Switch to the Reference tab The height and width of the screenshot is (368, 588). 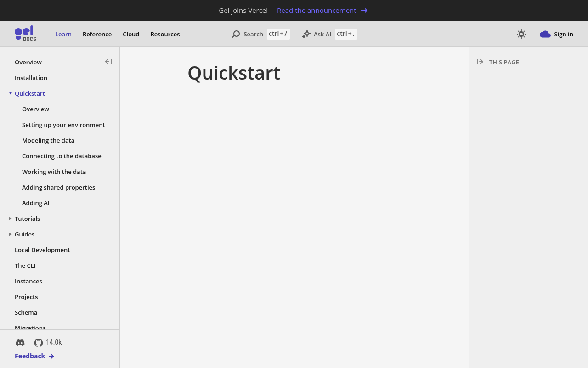point(97,34)
